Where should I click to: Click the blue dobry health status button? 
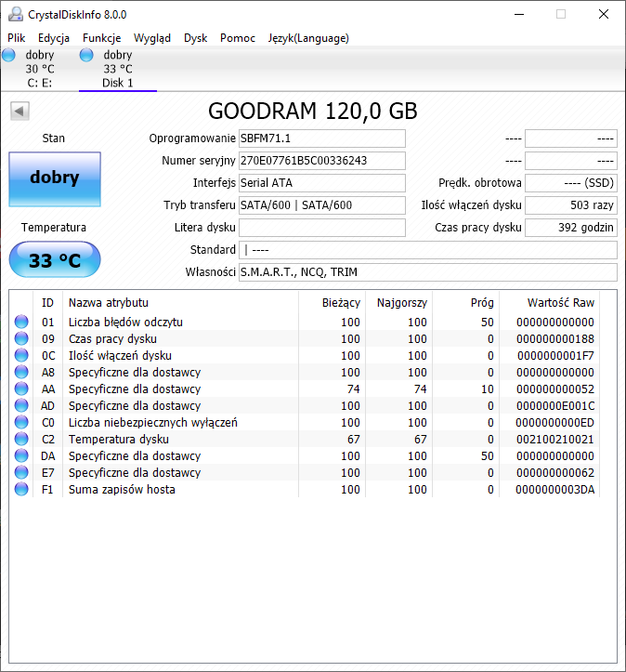click(x=55, y=179)
